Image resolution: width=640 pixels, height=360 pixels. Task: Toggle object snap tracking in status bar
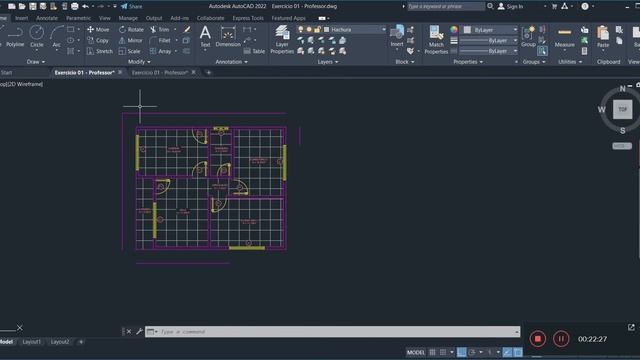pos(507,352)
